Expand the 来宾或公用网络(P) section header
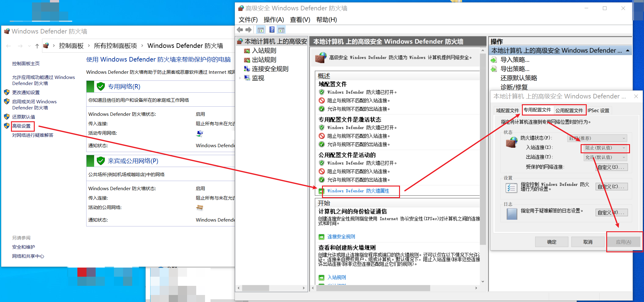The image size is (644, 302). tap(133, 161)
